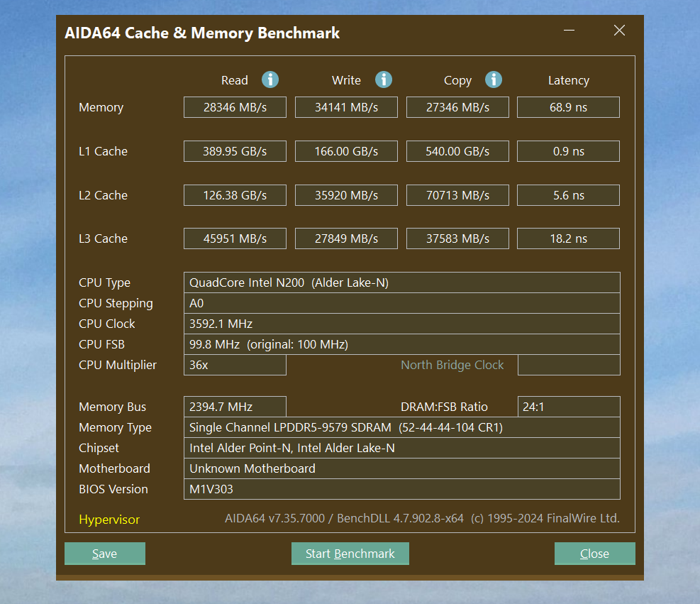Click the CPU Clock label
The width and height of the screenshot is (700, 604).
coord(106,324)
